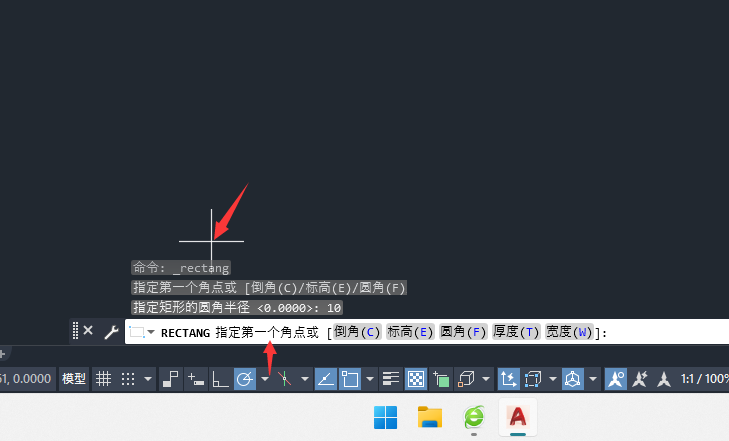Toggle selection filtering icon
The image size is (729, 441).
click(x=533, y=379)
